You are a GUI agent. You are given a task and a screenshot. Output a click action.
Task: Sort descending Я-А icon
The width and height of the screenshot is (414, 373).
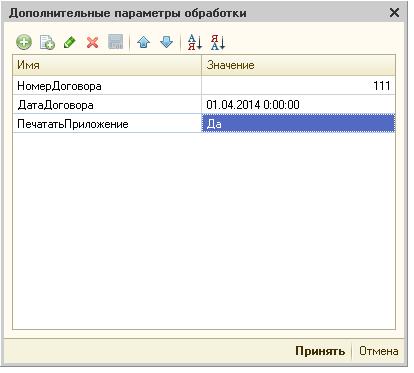point(218,42)
